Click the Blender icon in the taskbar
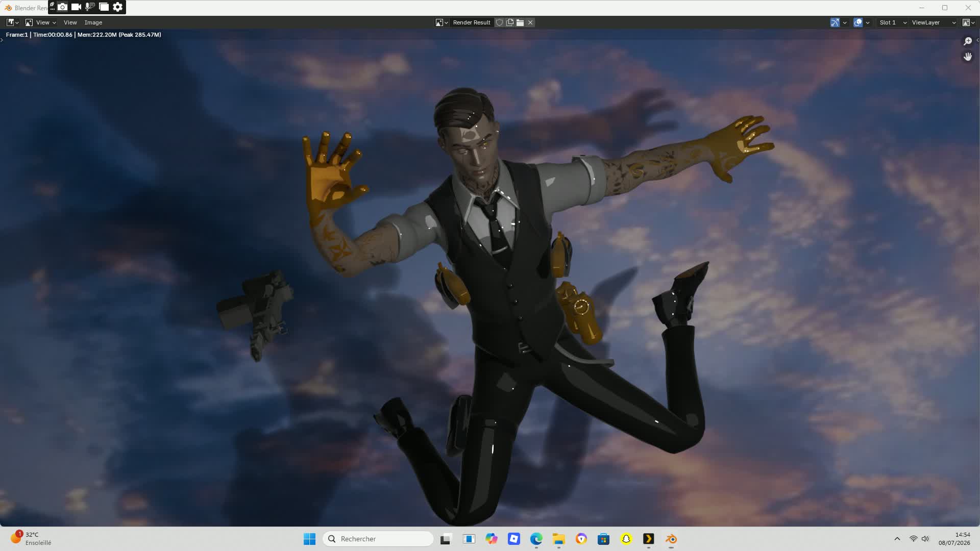980x551 pixels. [x=671, y=539]
